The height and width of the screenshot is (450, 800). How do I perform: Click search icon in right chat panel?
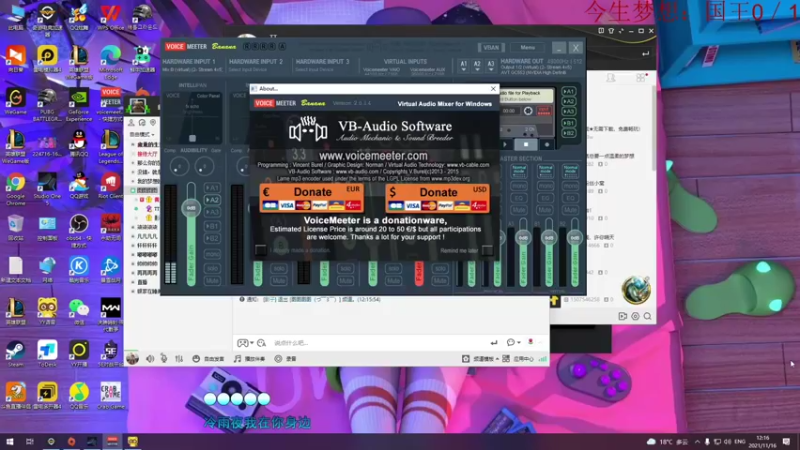coord(647,316)
